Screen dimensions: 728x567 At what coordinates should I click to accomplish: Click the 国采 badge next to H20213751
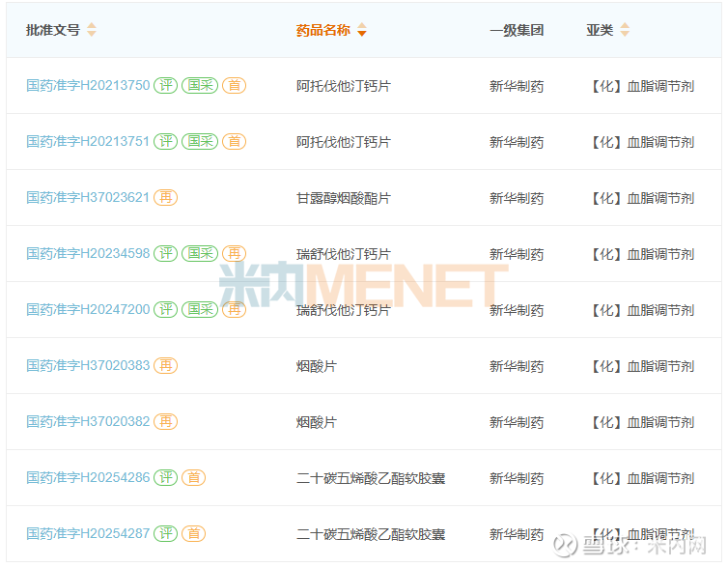[200, 142]
